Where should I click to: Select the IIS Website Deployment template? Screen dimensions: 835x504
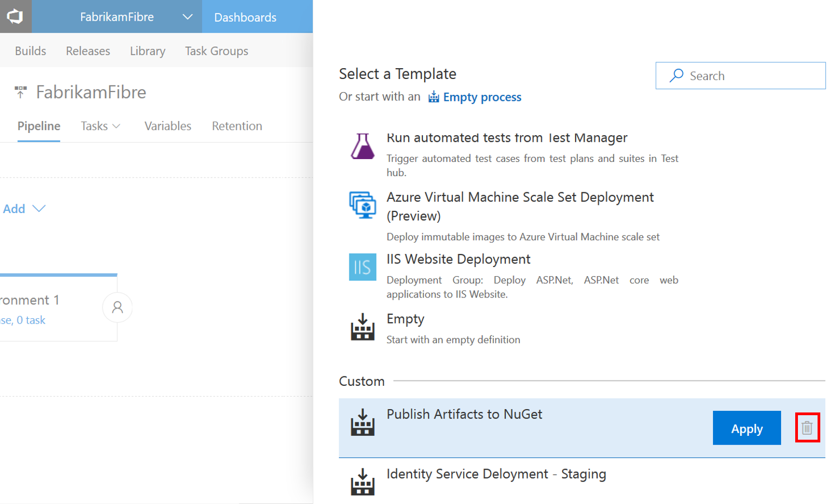tap(458, 259)
